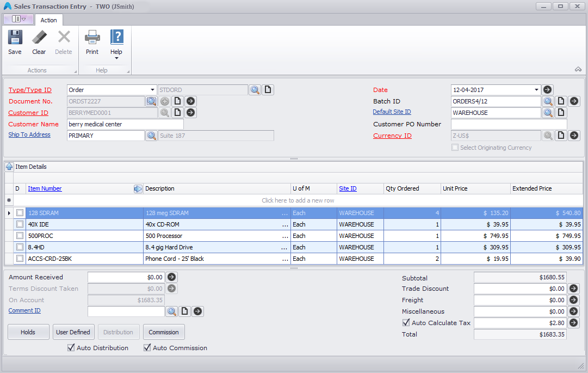The height and width of the screenshot is (373, 588).
Task: Look up Batch ID
Action: [548, 101]
